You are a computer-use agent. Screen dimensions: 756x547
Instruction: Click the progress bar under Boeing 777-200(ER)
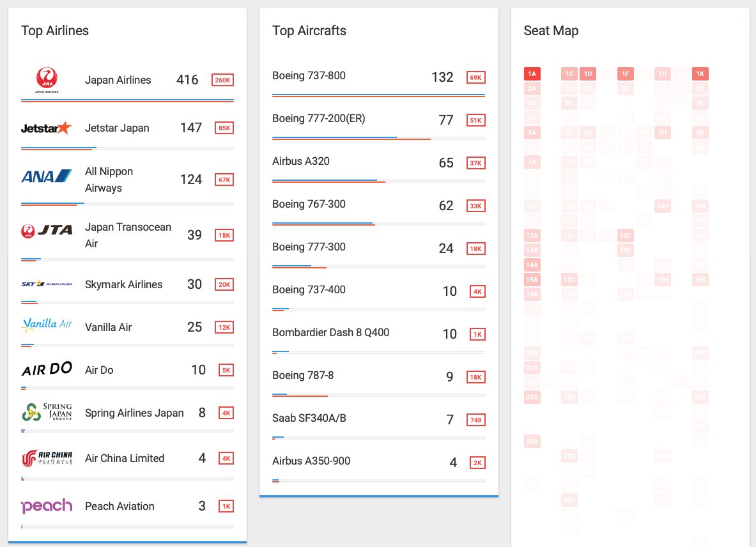point(379,138)
